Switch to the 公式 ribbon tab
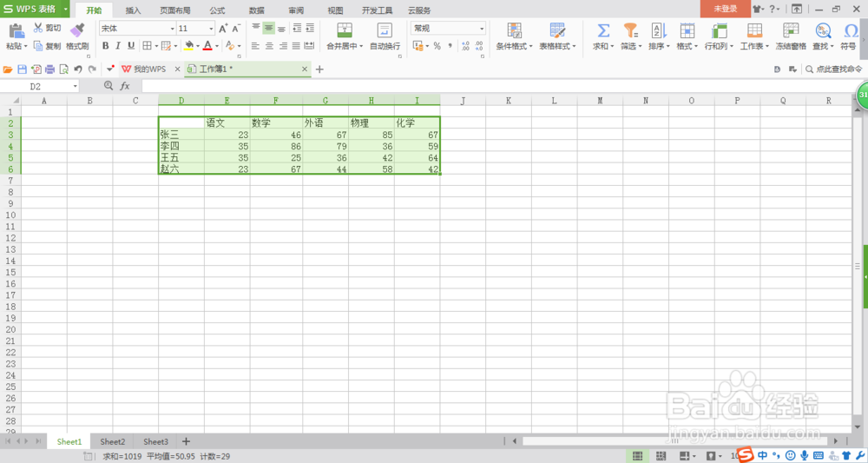The width and height of the screenshot is (868, 463). (x=217, y=10)
